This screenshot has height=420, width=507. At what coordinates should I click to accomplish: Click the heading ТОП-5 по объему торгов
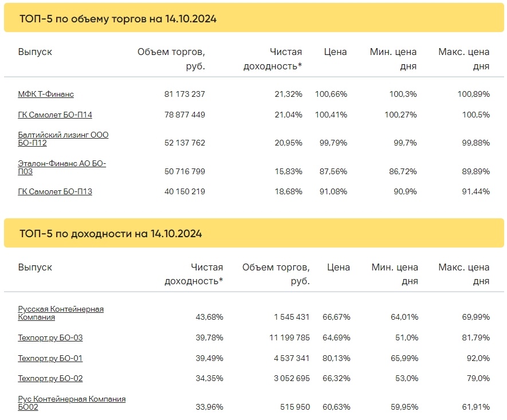pyautogui.click(x=118, y=19)
